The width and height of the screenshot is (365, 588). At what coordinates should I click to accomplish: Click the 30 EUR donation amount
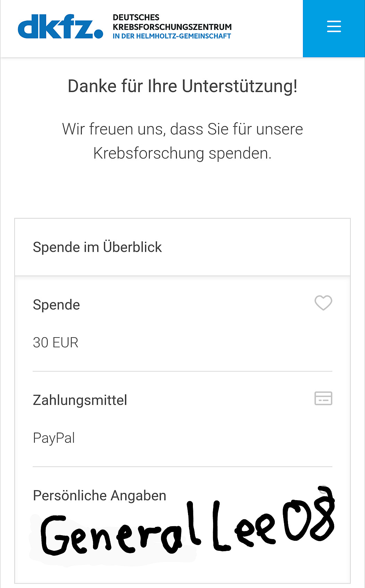[56, 343]
